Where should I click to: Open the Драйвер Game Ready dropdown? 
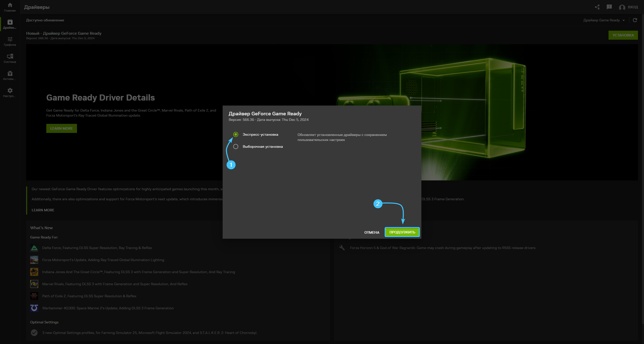coord(604,20)
